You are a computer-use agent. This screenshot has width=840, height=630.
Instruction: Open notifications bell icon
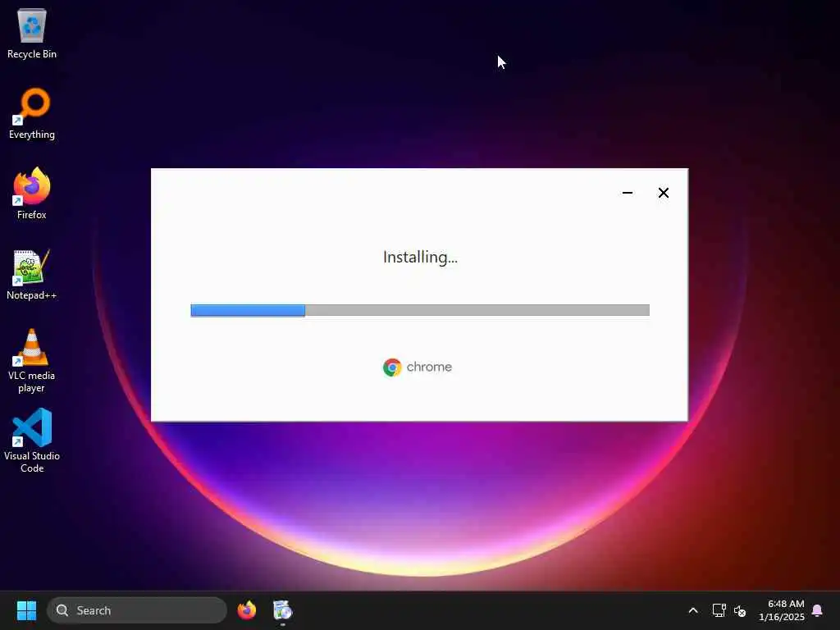point(818,610)
